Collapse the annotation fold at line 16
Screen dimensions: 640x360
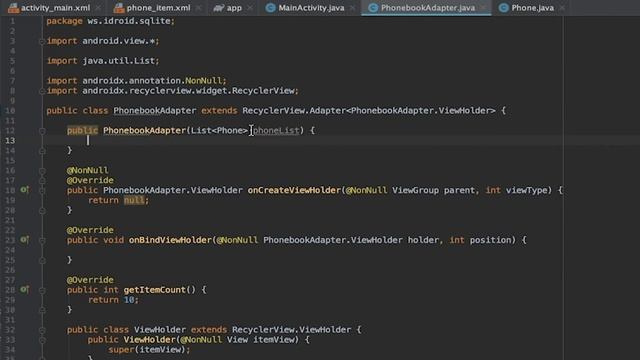point(42,171)
